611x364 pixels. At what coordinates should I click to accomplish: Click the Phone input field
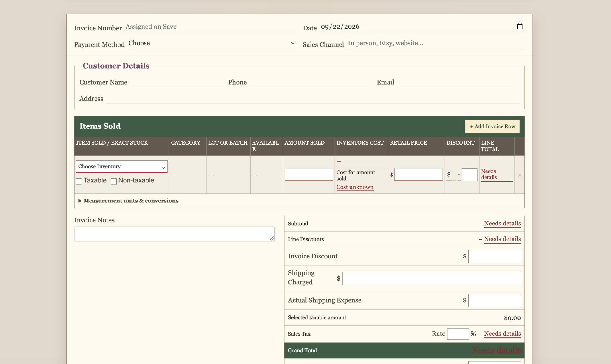click(x=310, y=82)
